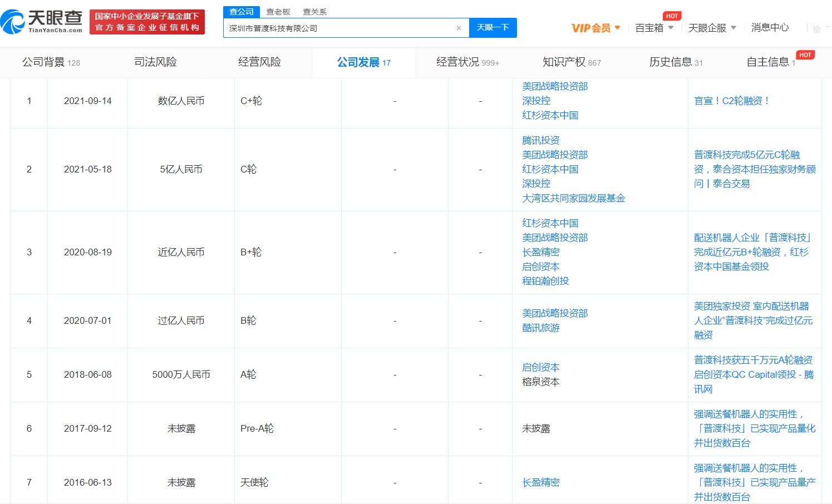The width and height of the screenshot is (832, 504).
Task: Open 美团战略投资部 in the C轮 row
Action: [x=555, y=155]
